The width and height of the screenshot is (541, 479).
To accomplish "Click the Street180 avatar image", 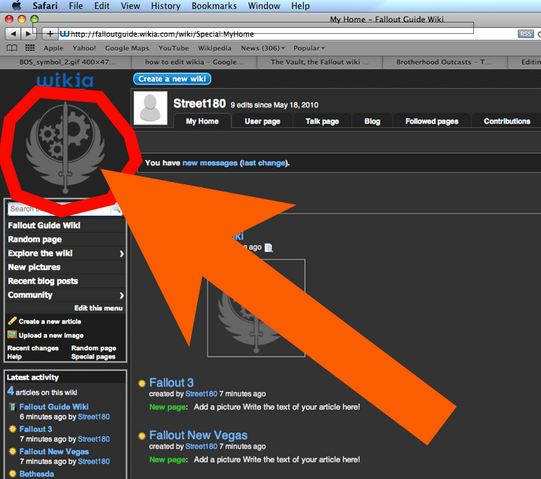I will 150,108.
